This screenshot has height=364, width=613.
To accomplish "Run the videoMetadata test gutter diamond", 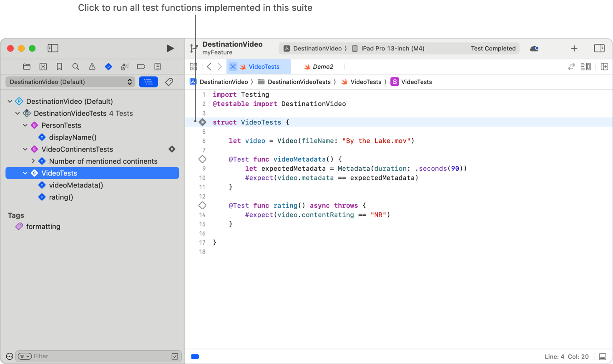I will (x=202, y=159).
